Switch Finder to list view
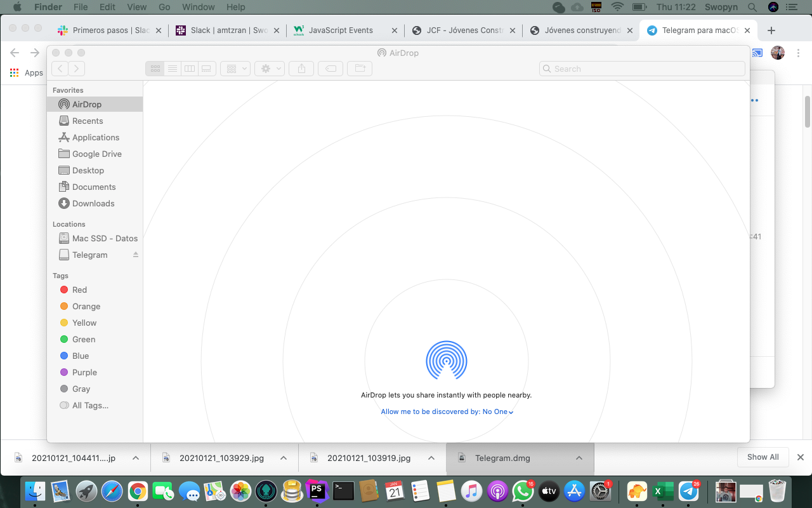812x508 pixels. (x=172, y=69)
